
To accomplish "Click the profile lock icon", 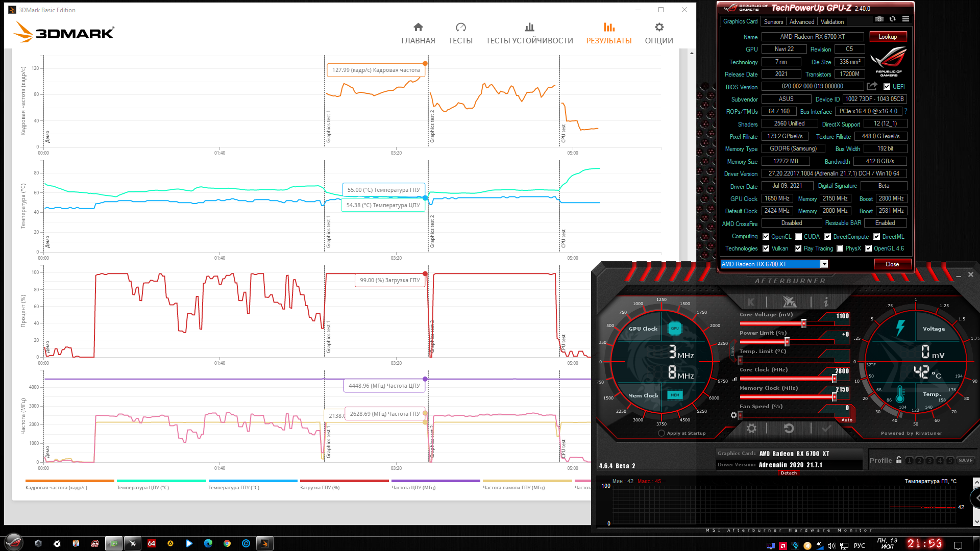I will click(899, 460).
